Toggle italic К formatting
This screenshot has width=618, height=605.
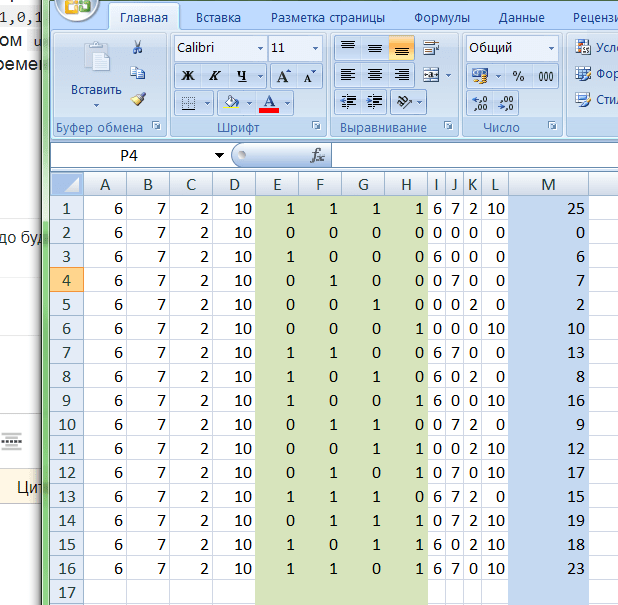[214, 76]
